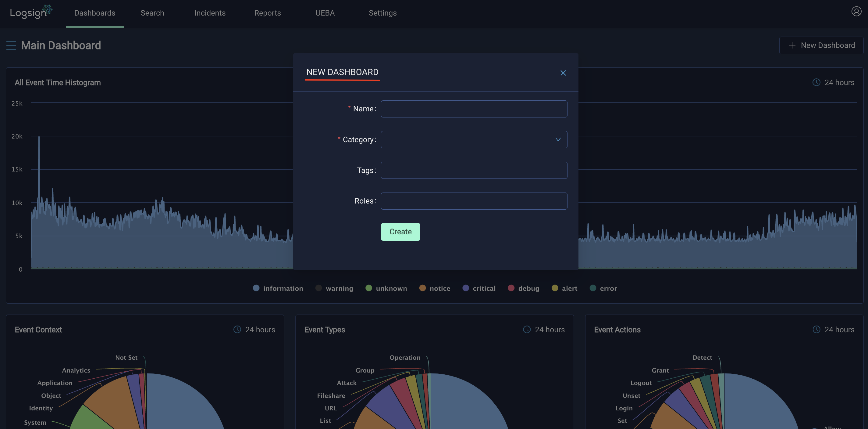Open the Settings tab
The width and height of the screenshot is (868, 429).
382,13
